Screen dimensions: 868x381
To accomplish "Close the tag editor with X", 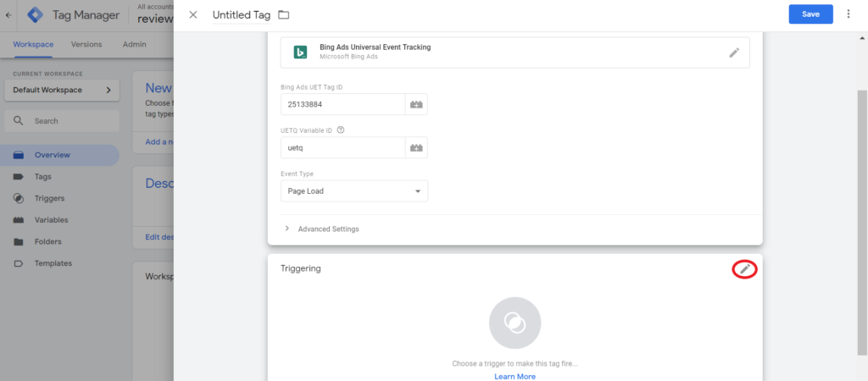I will click(193, 14).
